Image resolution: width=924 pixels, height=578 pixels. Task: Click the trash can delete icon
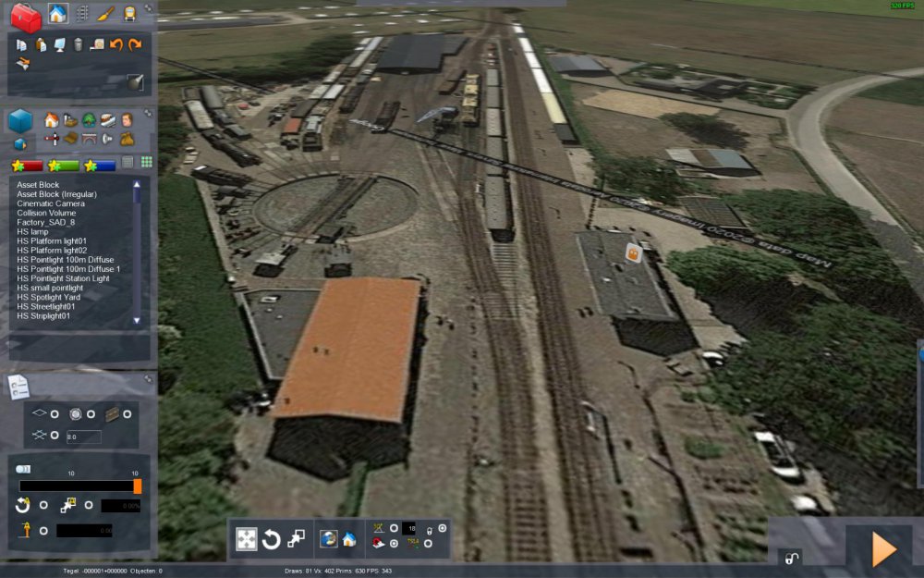pos(79,44)
